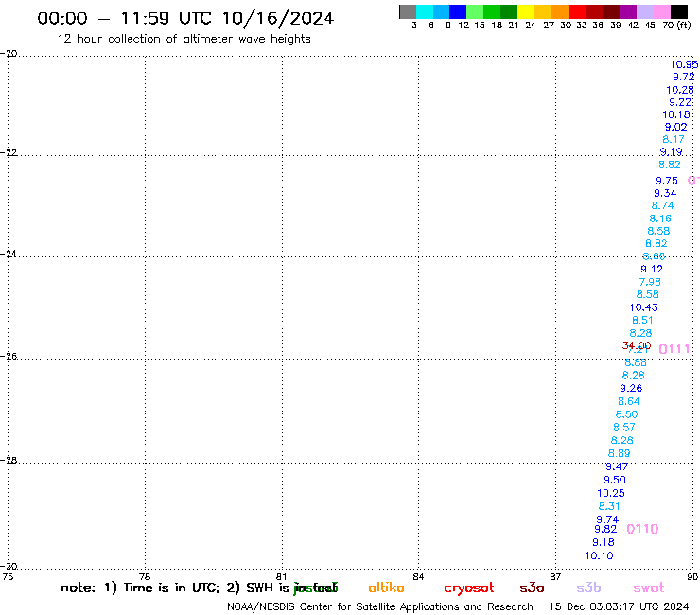Click the wave height value 9.72
Image resolution: width=700 pixels, height=615 pixels.
684,77
